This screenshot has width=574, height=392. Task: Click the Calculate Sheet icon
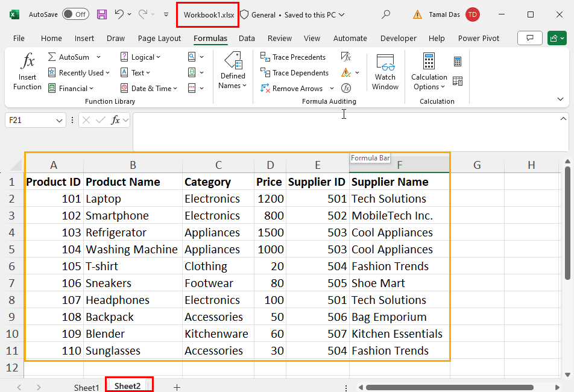tap(458, 81)
